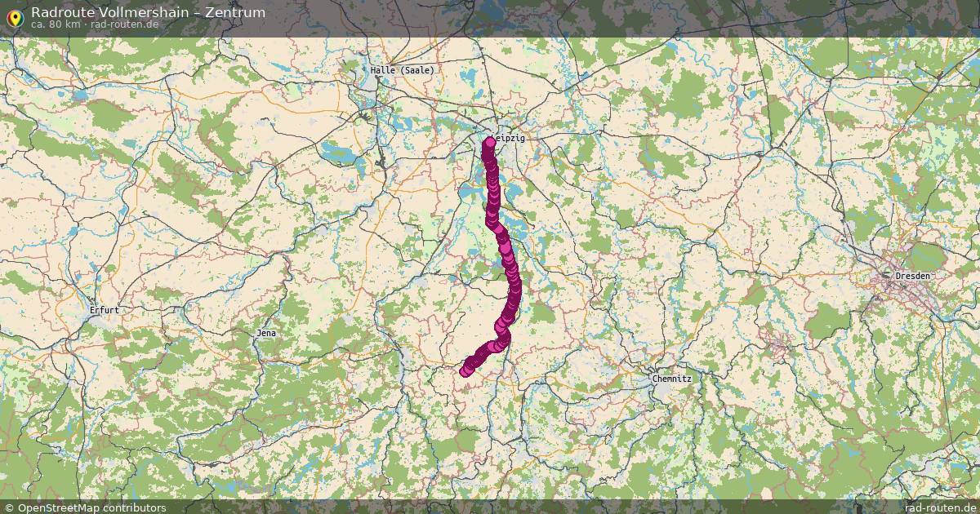Select the Halle (Saale) city label
The image size is (980, 514).
(403, 70)
